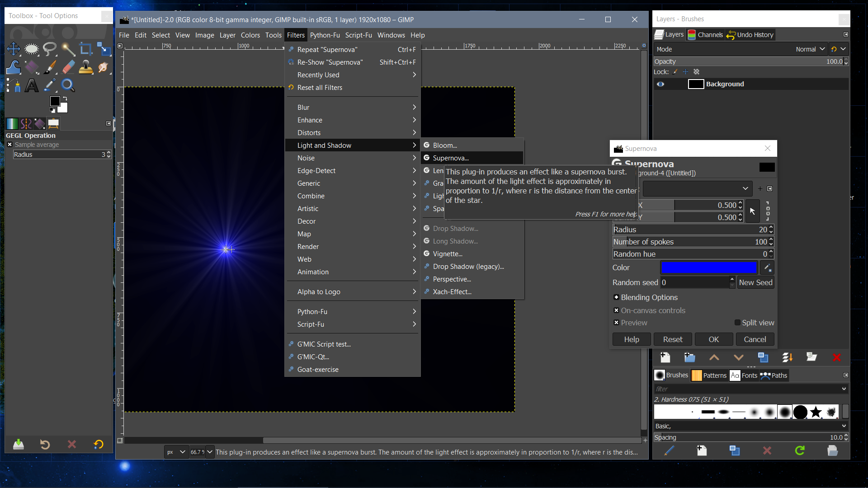Select the Crop tool
Screen dimensions: 868x488
click(x=86, y=49)
